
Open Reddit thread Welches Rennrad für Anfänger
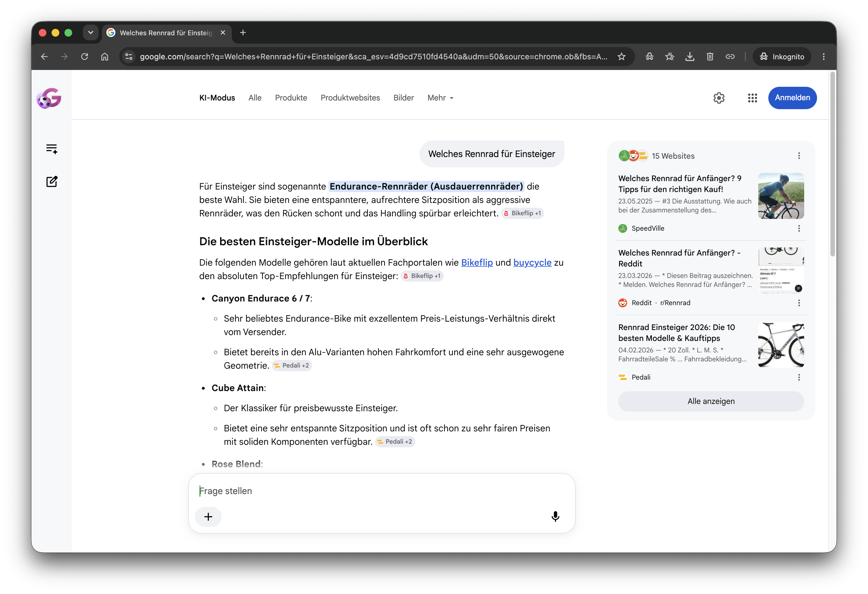pyautogui.click(x=679, y=258)
